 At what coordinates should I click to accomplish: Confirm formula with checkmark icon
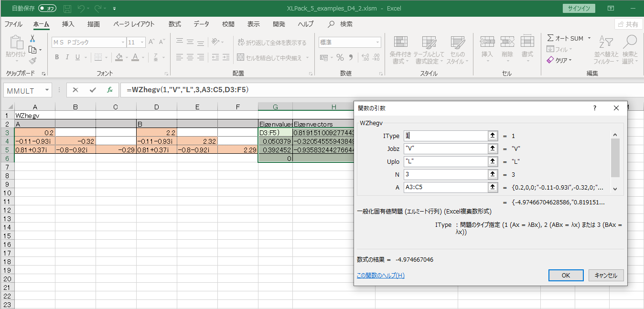(x=93, y=90)
